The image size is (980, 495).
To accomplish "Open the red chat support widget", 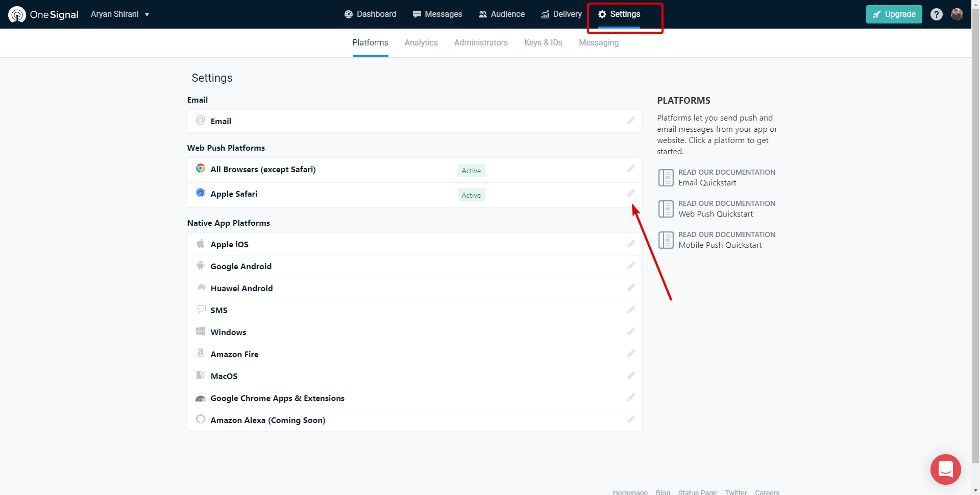I will click(x=945, y=469).
